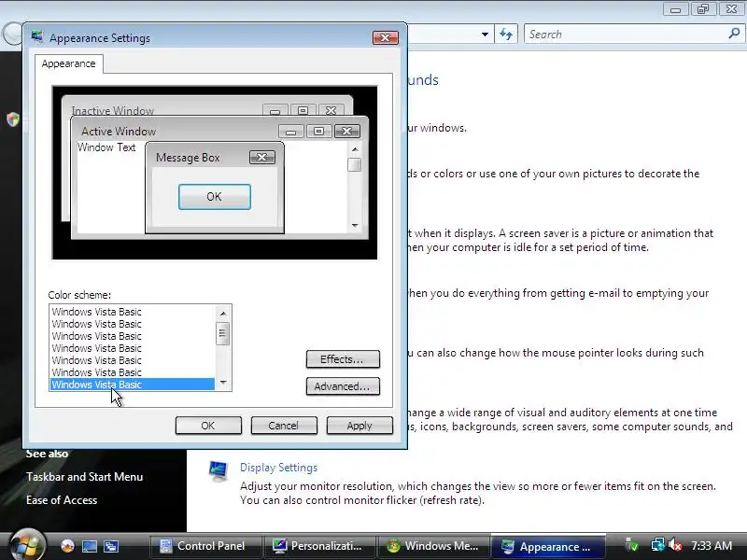Screen dimensions: 747x560
Task: Minimize the Personalization window behind
Action: tap(675, 9)
